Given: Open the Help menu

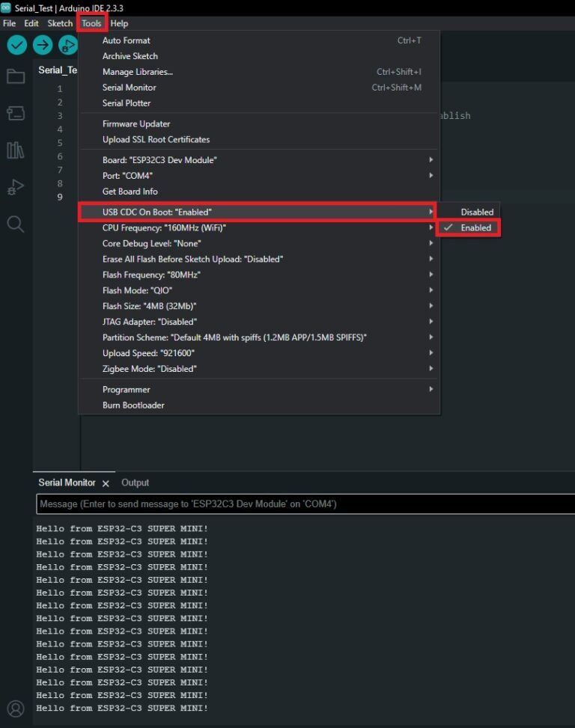Looking at the screenshot, I should click(118, 22).
